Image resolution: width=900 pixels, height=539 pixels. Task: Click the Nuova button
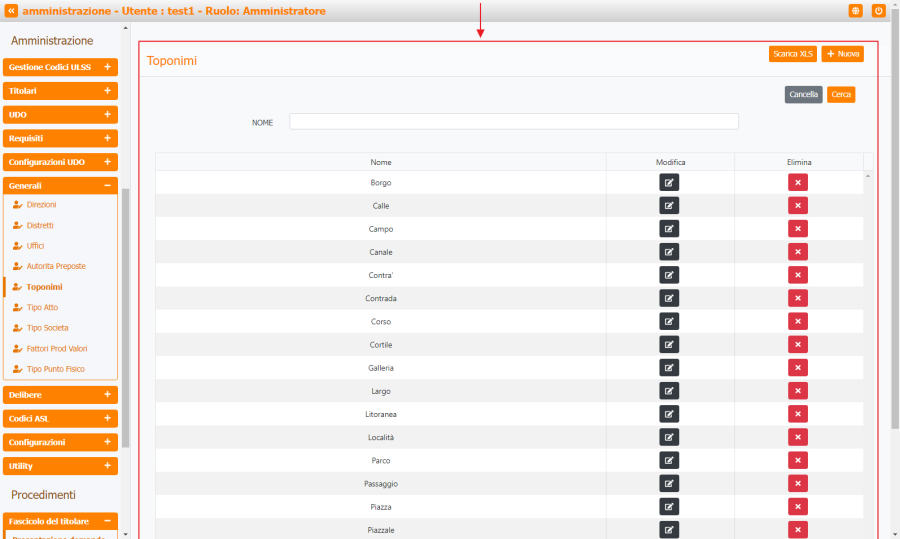[x=842, y=54]
